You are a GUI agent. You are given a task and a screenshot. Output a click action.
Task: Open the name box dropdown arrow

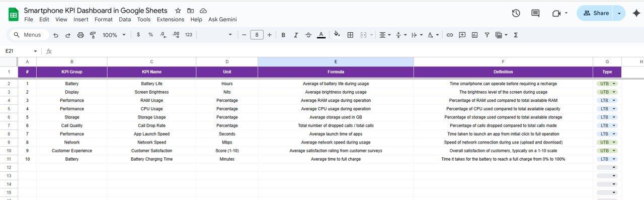click(35, 51)
